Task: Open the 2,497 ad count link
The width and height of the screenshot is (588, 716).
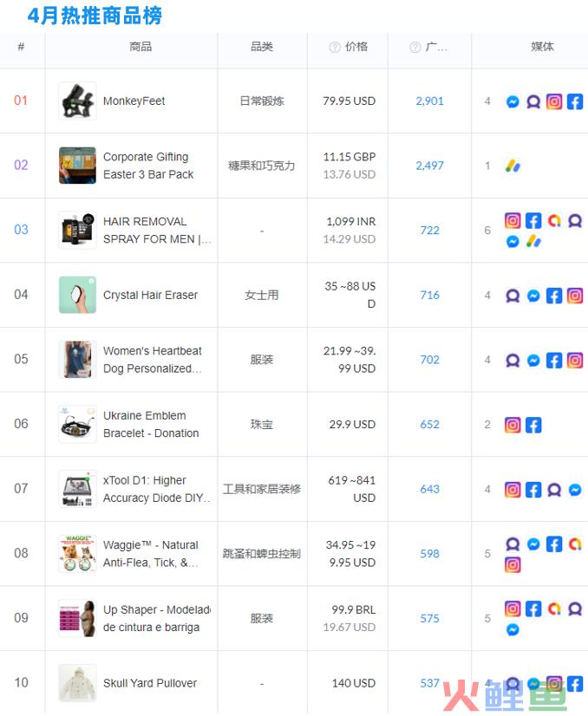Action: coord(429,166)
